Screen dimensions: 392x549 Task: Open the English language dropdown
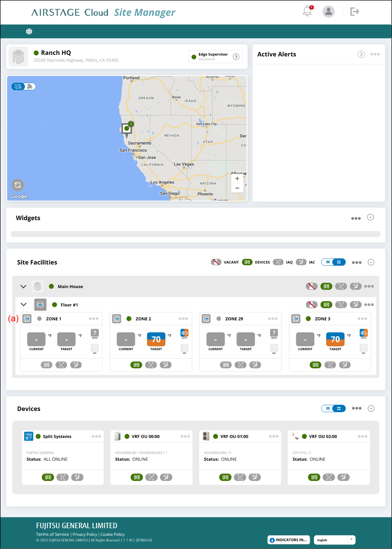[x=351, y=540]
